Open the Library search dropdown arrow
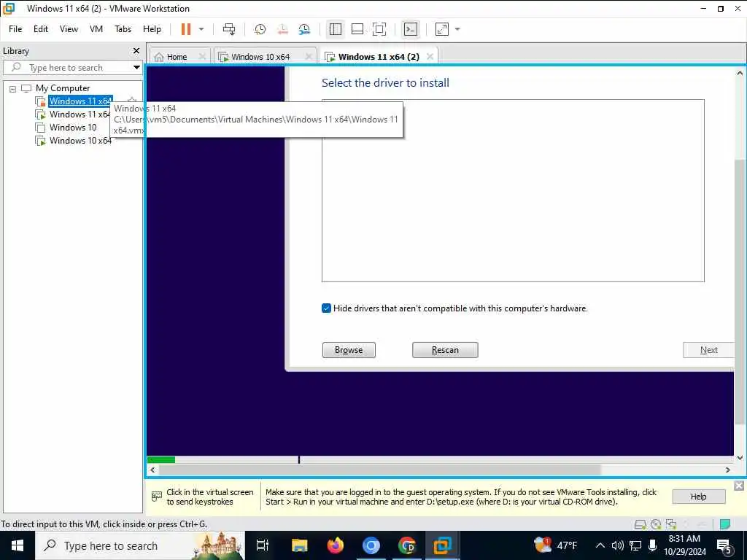 (x=136, y=67)
